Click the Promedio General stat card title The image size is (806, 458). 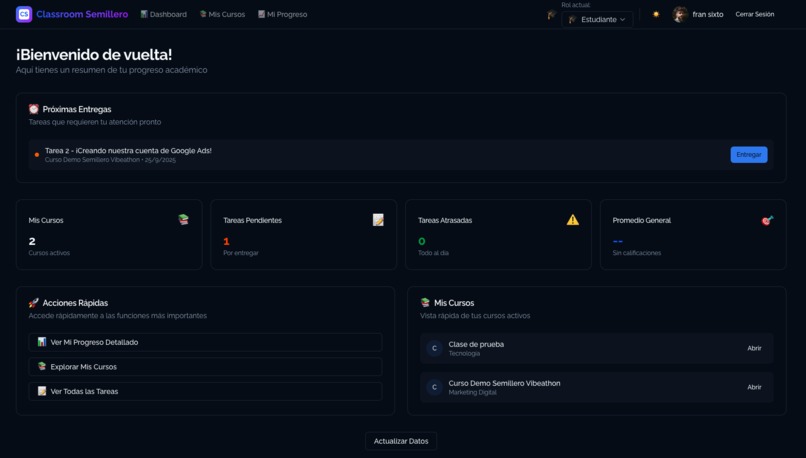click(x=642, y=220)
